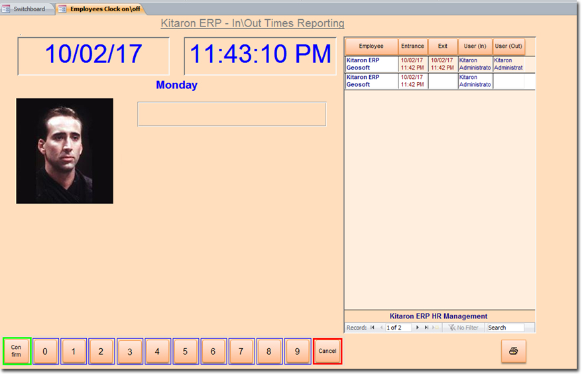The width and height of the screenshot is (588, 380).
Task: Tap keypad digit 2
Action: (101, 351)
